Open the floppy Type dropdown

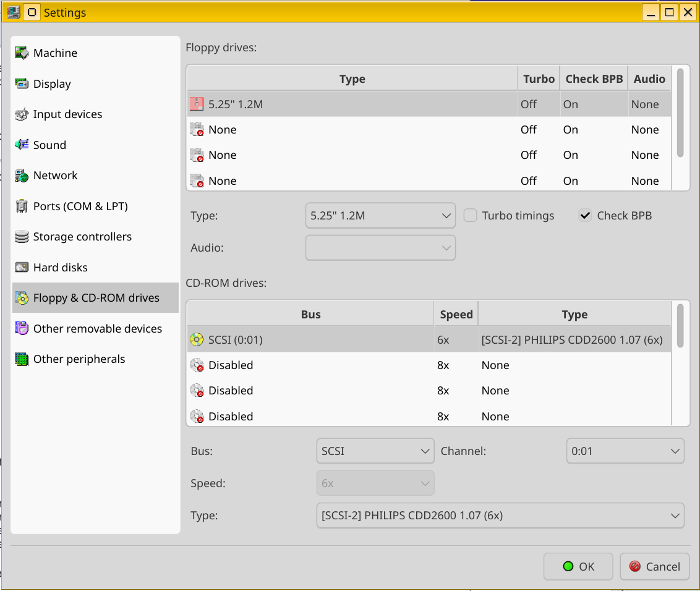[x=380, y=216]
